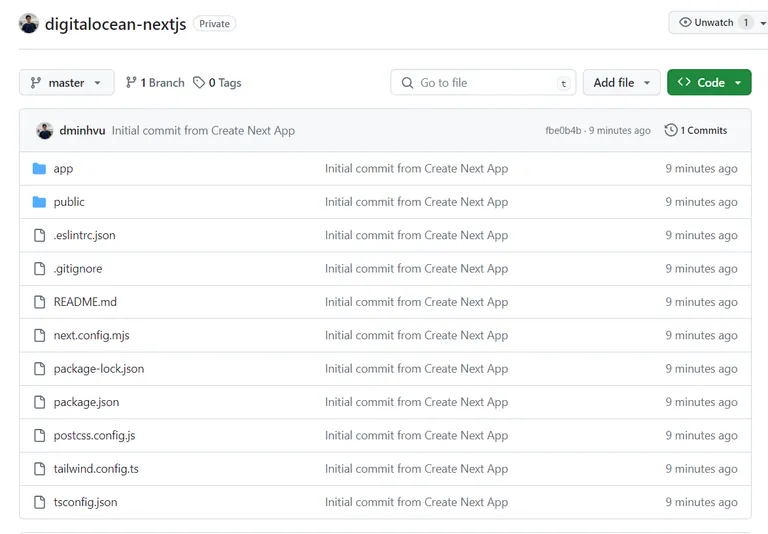Click the history clock icon near Commits
Image resolution: width=768 pixels, height=534 pixels.
click(671, 130)
